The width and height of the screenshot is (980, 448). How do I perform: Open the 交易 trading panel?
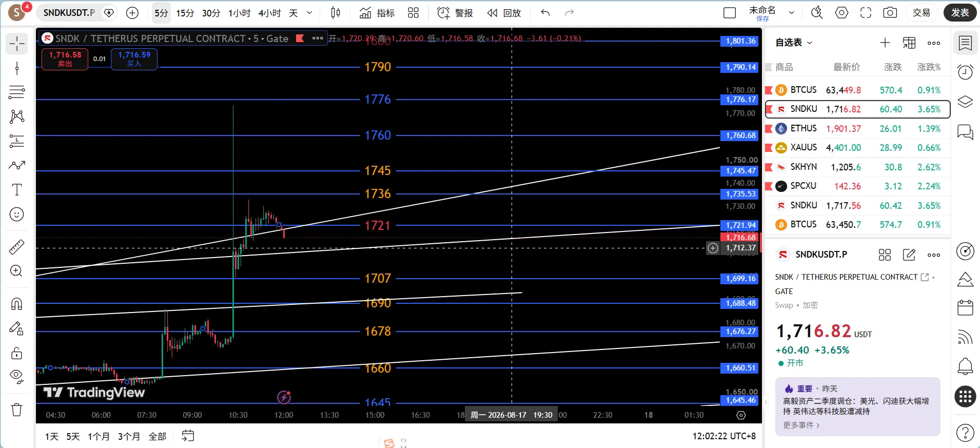click(x=922, y=13)
